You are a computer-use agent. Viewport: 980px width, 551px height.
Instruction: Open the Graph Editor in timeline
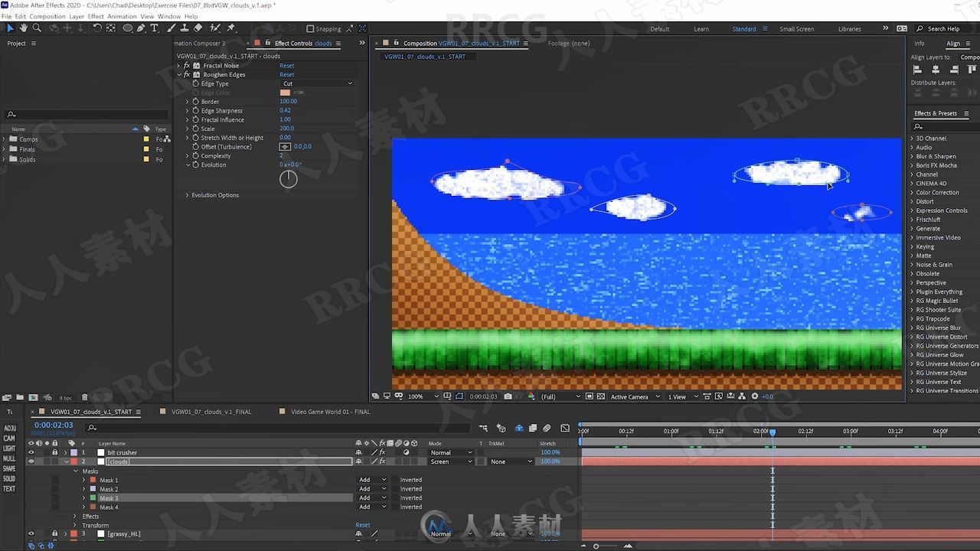(x=565, y=429)
